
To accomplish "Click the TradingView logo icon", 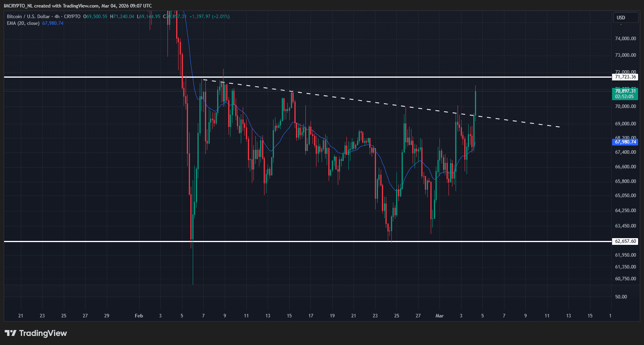I will coord(11,333).
